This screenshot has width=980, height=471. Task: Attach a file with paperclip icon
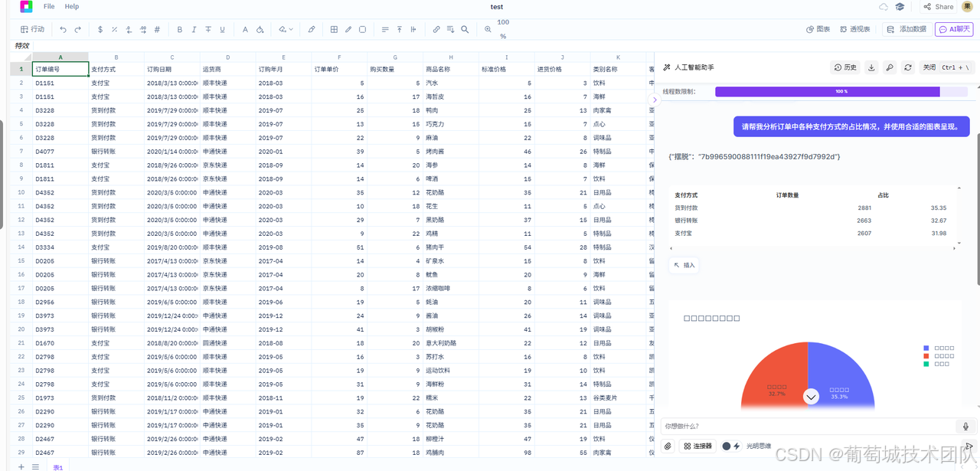(668, 446)
